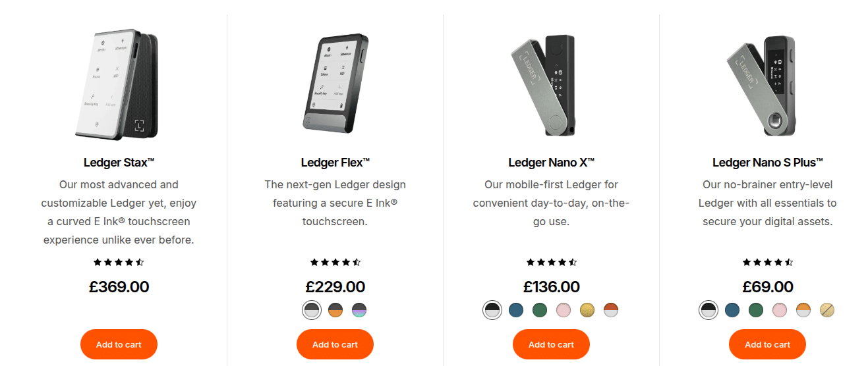Open the Ledger Nano X title link
Viewport: 868px width, 366px height.
point(551,163)
